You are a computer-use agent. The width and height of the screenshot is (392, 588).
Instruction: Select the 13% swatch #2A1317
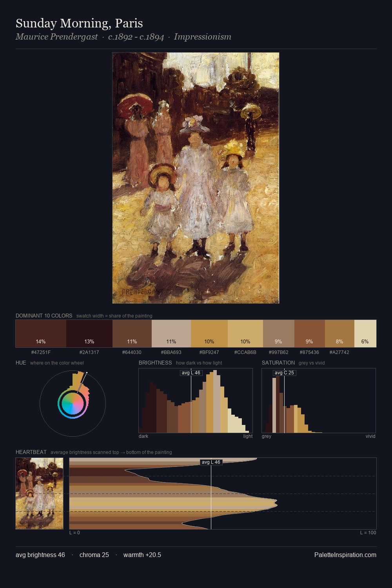coord(89,334)
